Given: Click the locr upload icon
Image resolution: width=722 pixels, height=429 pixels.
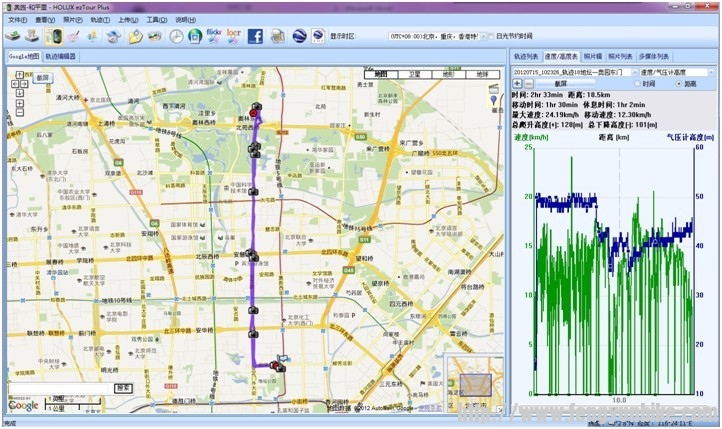Looking at the screenshot, I should point(234,36).
